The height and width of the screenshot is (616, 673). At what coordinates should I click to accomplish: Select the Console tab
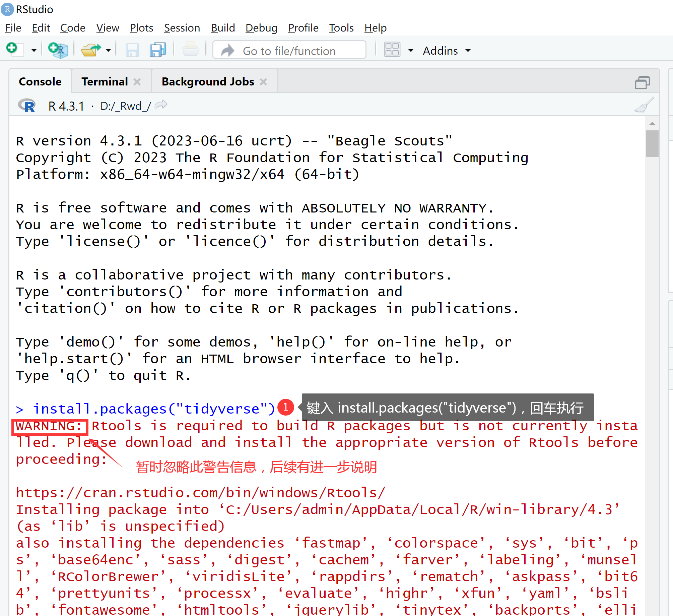[x=40, y=81]
